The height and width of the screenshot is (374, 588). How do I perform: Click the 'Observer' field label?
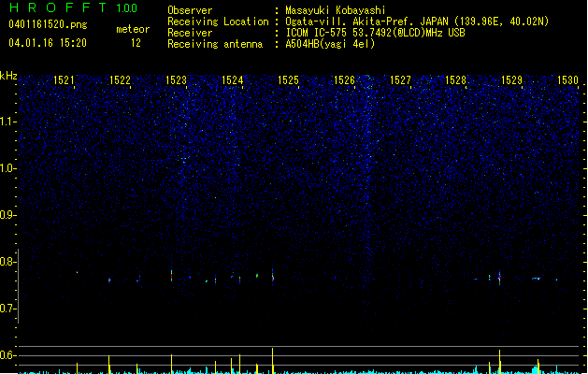pyautogui.click(x=190, y=10)
